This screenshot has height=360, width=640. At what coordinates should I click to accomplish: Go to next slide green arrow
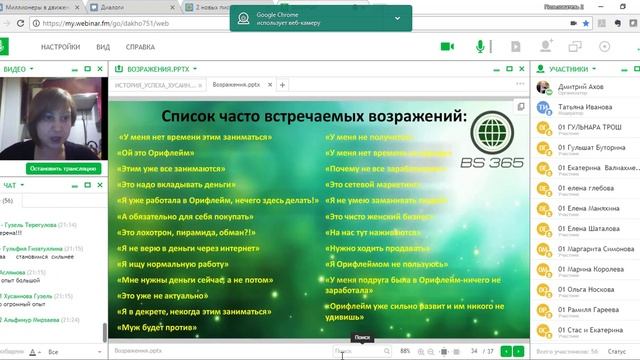tap(518, 351)
